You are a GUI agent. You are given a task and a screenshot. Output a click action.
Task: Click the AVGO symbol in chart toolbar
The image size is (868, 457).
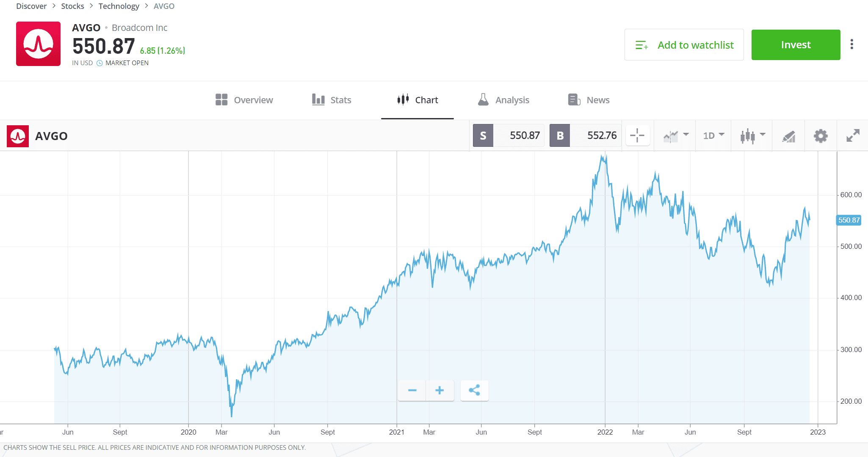(51, 136)
